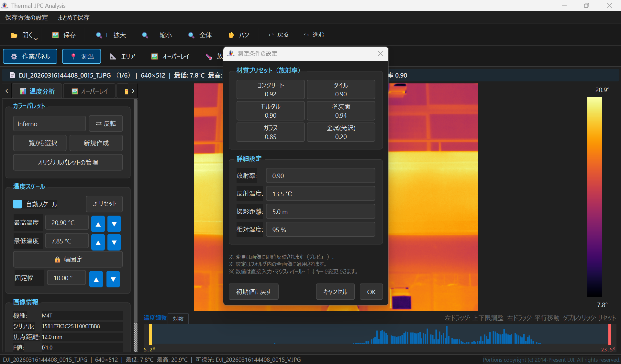
Task: Select the エリア area tool
Action: (123, 57)
